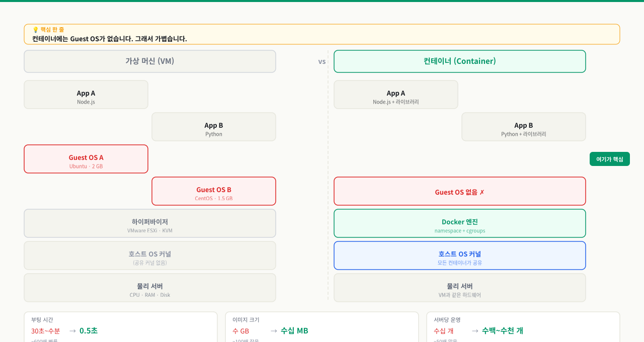The height and width of the screenshot is (342, 644).
Task: Click the 이미지 크기 stat card label
Action: click(x=246, y=320)
